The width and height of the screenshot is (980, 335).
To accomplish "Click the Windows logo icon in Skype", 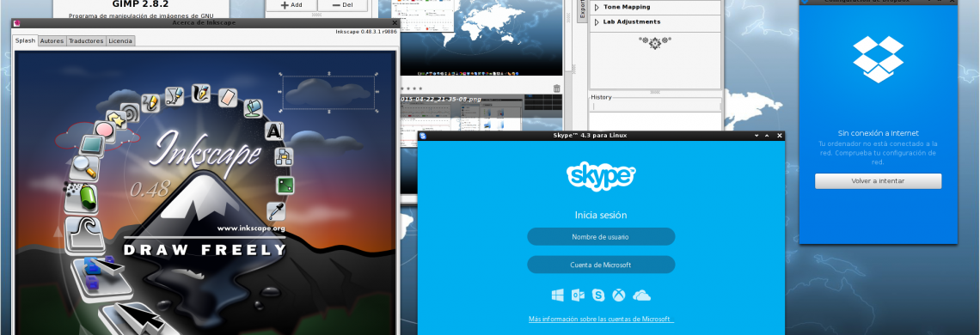I will 558,295.
